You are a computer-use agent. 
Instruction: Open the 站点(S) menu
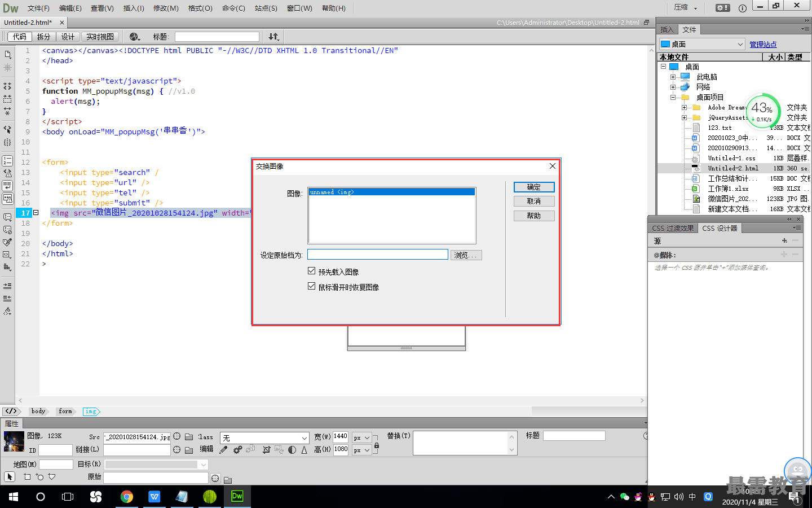point(266,8)
